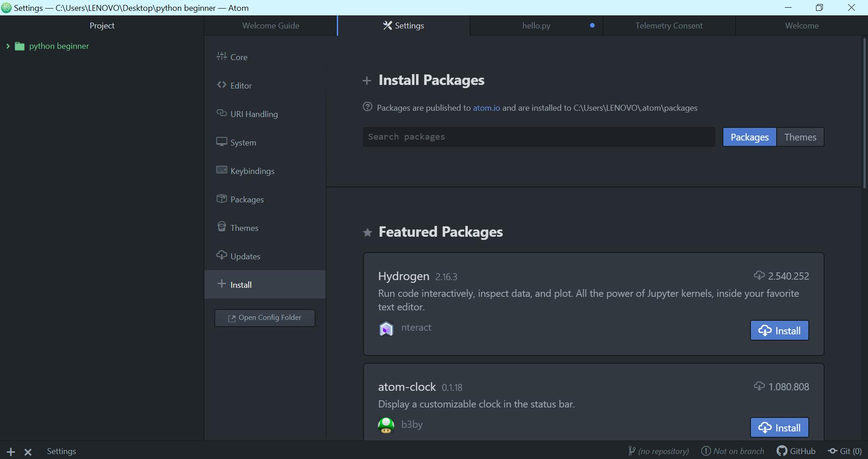The width and height of the screenshot is (868, 459).
Task: Click the plus icon beside Install Packages heading
Action: 367,81
